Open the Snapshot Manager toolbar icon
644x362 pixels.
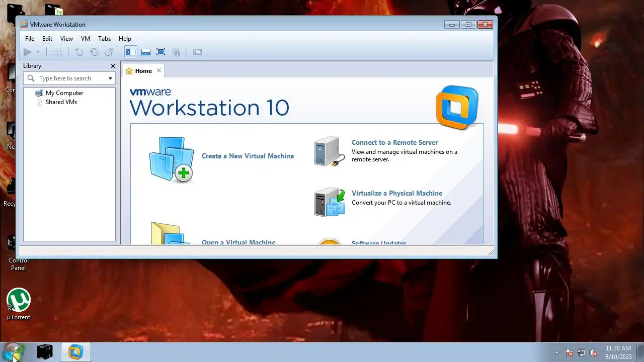(109, 52)
